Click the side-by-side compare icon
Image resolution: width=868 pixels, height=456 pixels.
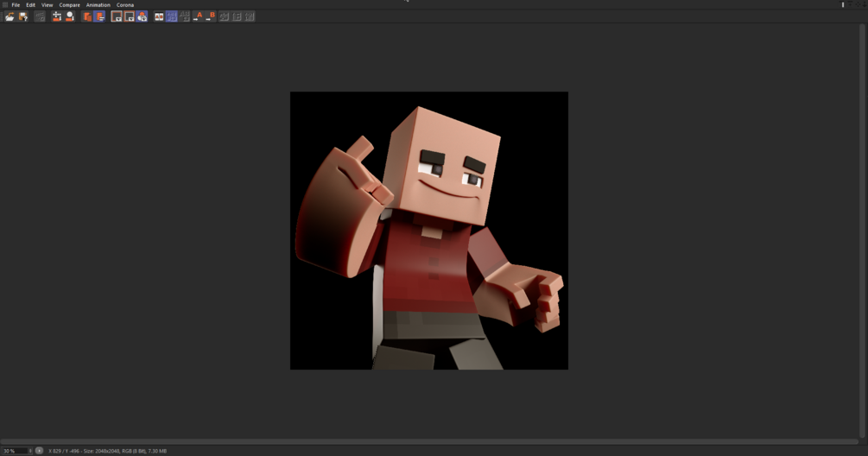pos(159,16)
